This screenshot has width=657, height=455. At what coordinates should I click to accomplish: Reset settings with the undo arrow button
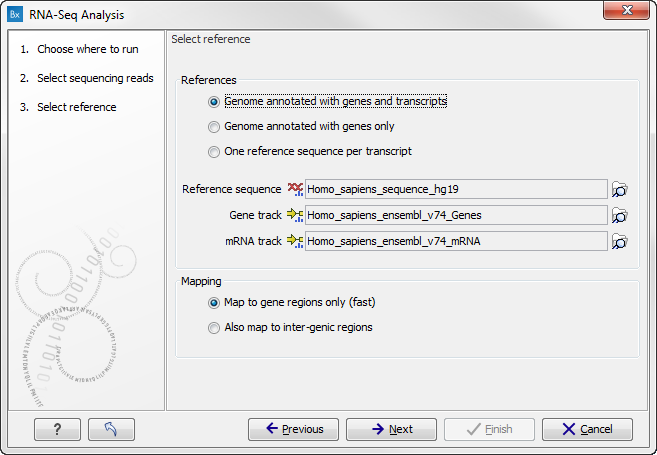pos(111,429)
